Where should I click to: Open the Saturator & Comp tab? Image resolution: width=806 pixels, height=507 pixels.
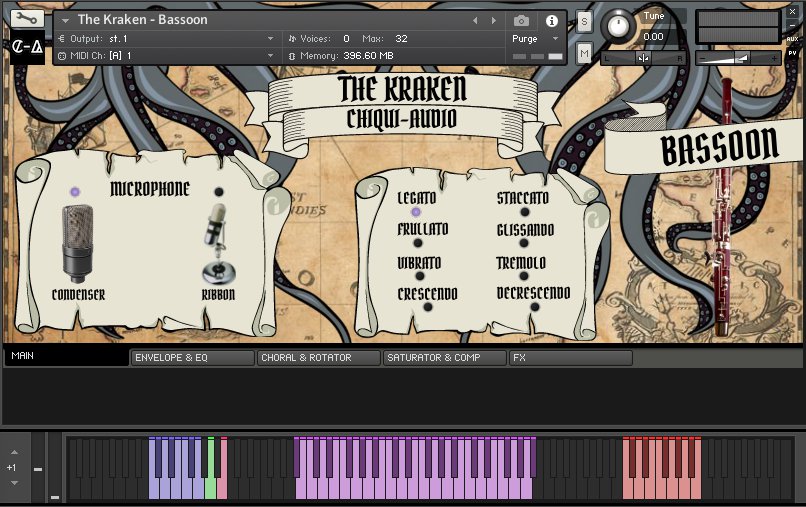(x=444, y=357)
